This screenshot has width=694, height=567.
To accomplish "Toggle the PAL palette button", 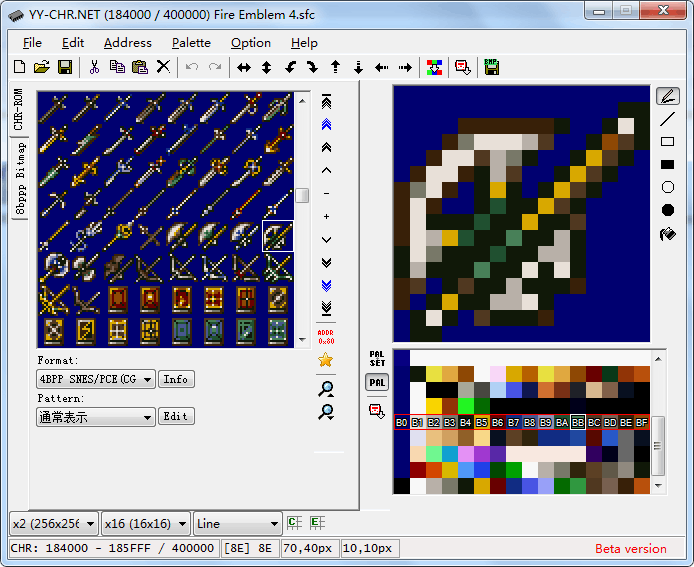I will [x=377, y=383].
